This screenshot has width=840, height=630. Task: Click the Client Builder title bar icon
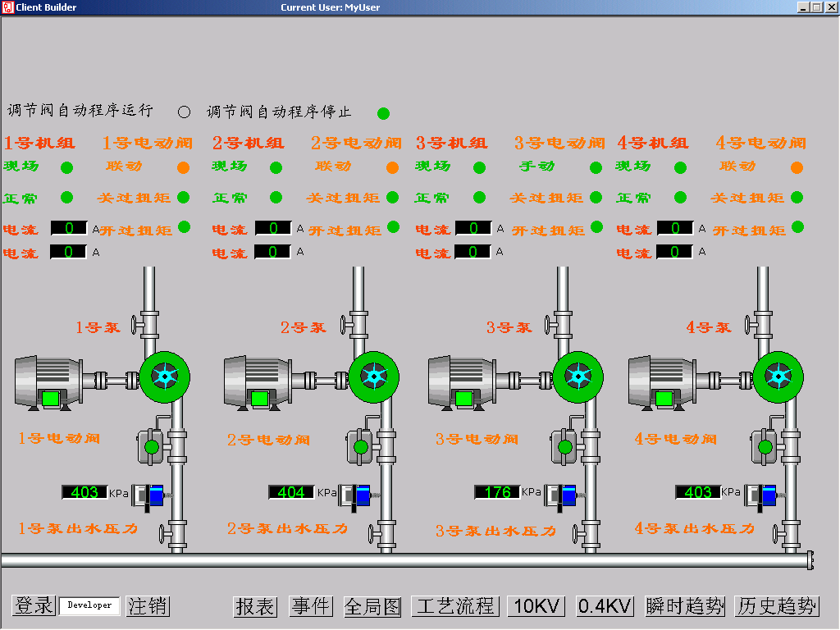pos(7,7)
